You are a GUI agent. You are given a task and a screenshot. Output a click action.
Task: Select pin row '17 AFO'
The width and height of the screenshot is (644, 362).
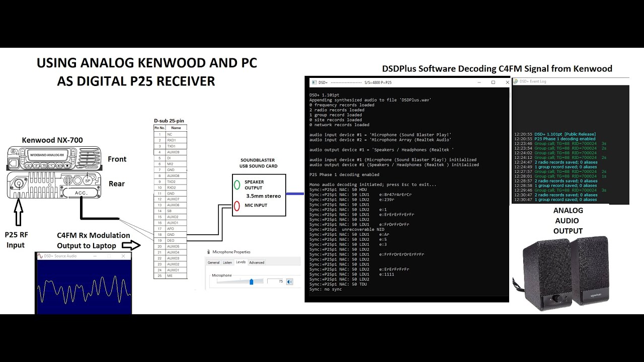[x=171, y=229]
